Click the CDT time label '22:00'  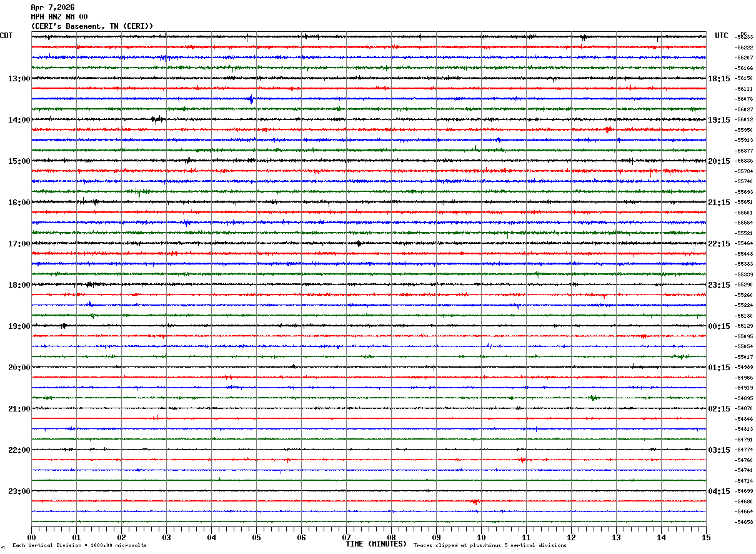pos(19,450)
